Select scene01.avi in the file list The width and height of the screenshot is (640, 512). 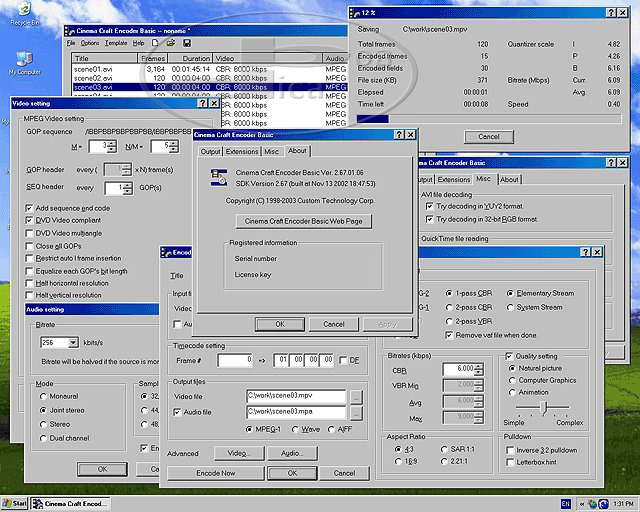point(93,68)
